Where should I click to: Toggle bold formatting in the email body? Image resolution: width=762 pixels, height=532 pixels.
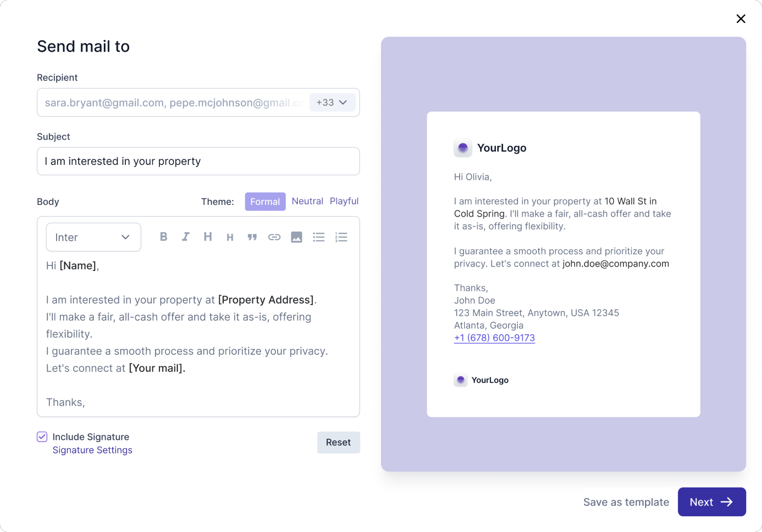[164, 237]
